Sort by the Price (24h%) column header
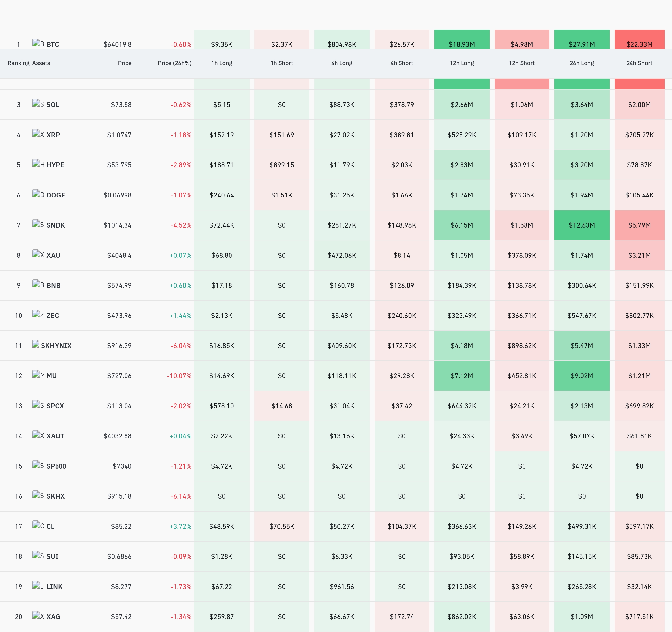The image size is (672, 632). [x=174, y=63]
